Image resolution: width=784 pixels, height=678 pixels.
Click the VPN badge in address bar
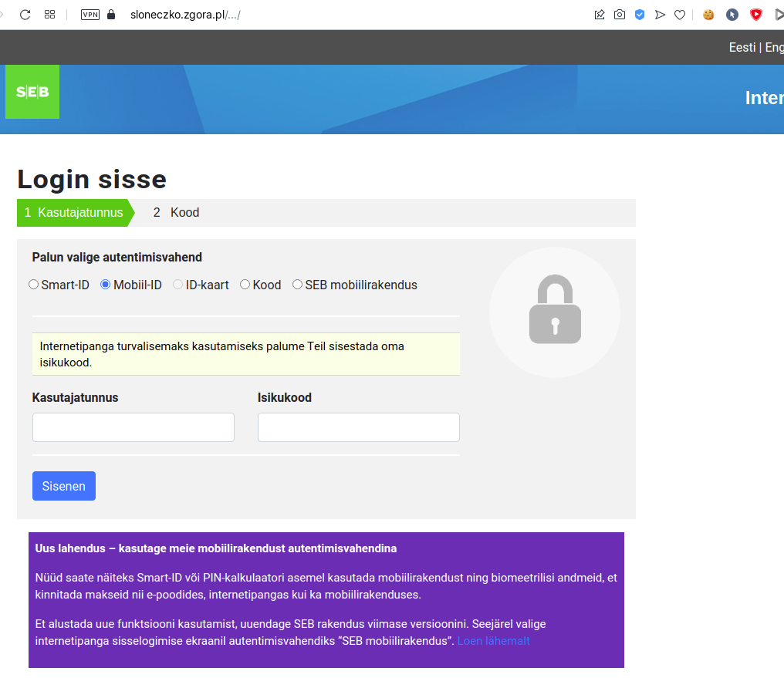pyautogui.click(x=90, y=15)
